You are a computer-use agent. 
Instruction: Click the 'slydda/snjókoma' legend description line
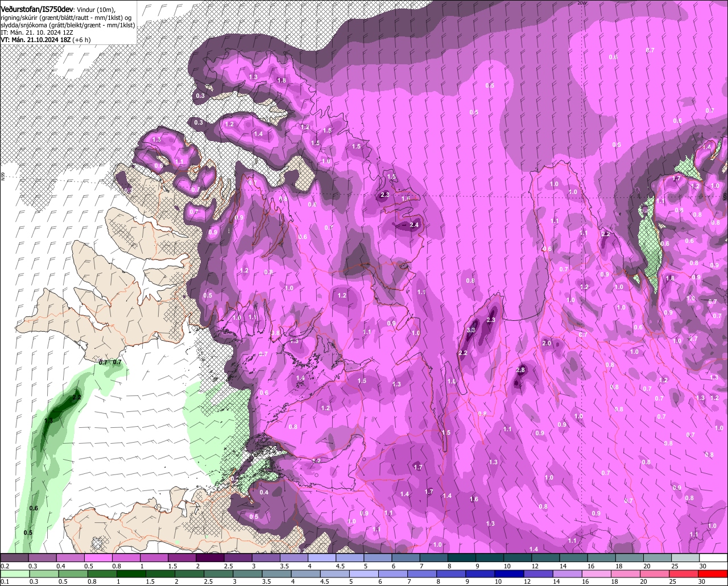(68, 25)
